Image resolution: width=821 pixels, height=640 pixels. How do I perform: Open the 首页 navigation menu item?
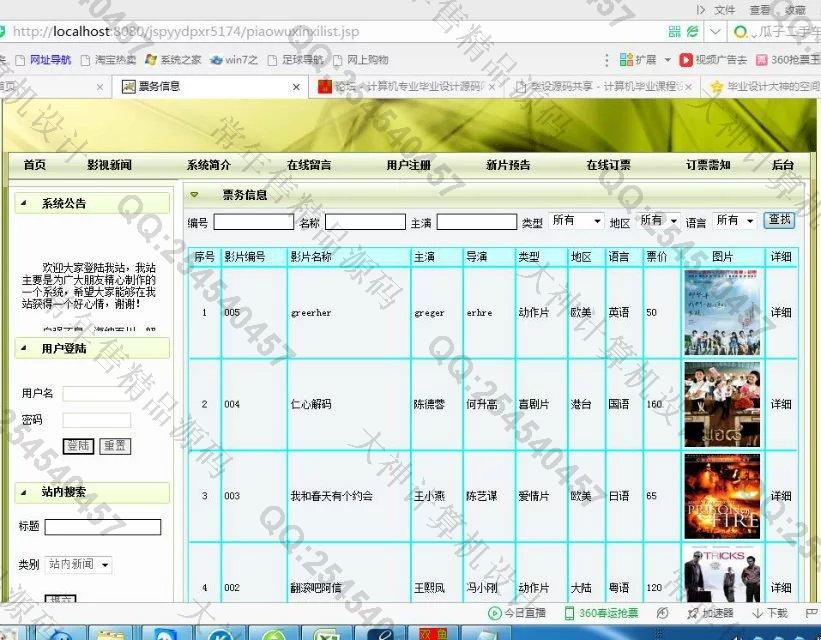(x=35, y=165)
